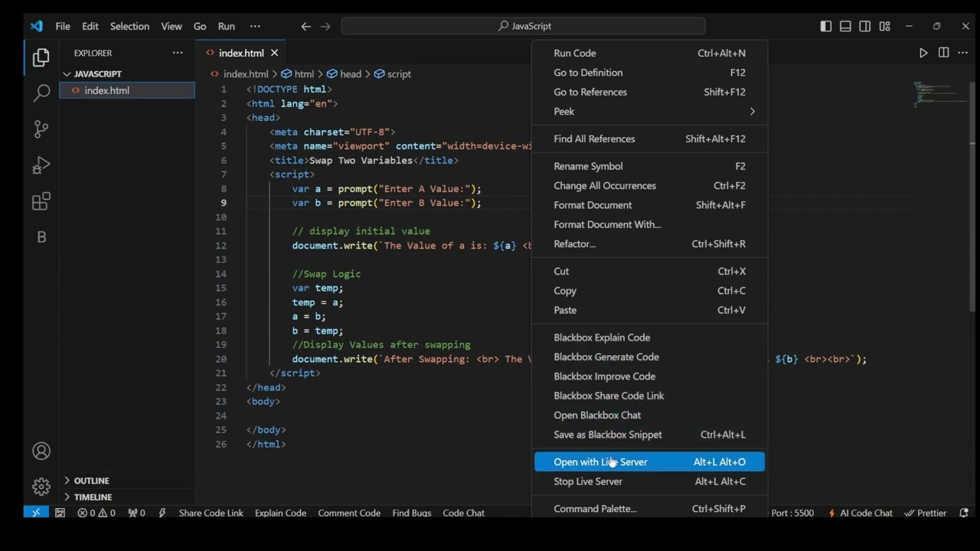This screenshot has width=980, height=551.
Task: Choose Blackbox Explain Code
Action: click(649, 337)
